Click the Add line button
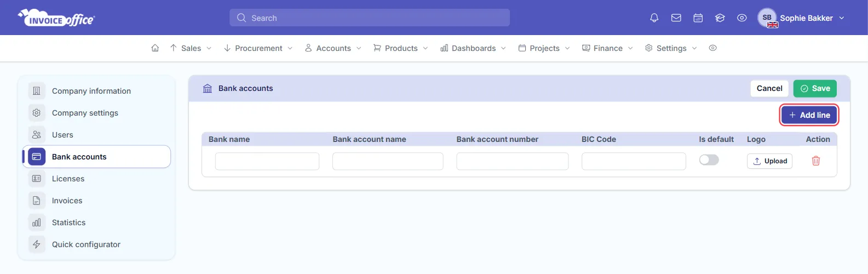Image resolution: width=868 pixels, height=274 pixels. pyautogui.click(x=809, y=115)
